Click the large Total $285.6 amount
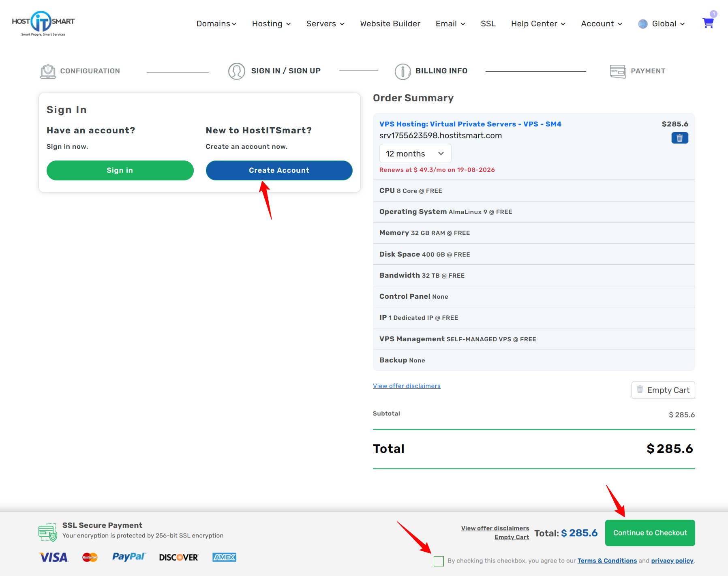 tap(670, 449)
